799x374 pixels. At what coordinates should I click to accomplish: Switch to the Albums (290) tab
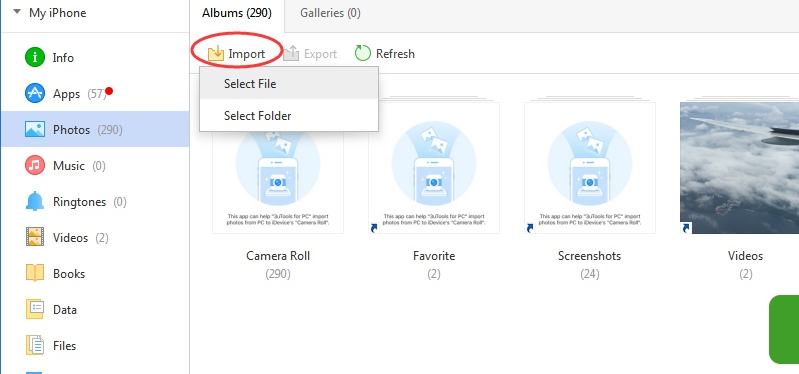pos(236,14)
